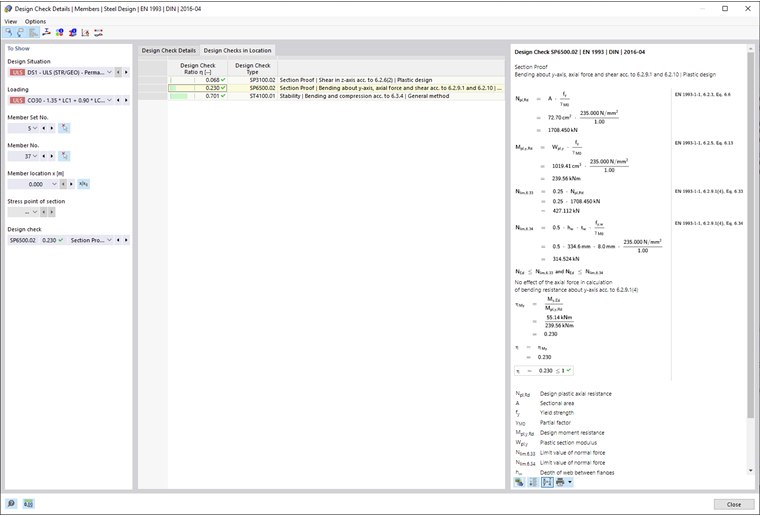Click the first magnifier-curve toolbar icon
The image size is (760, 517).
click(9, 32)
